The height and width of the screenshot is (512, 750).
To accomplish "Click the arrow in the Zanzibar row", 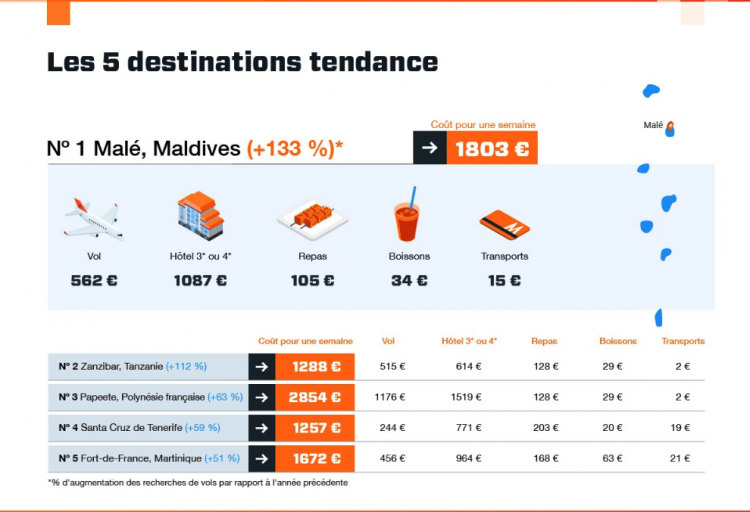I will click(x=262, y=367).
